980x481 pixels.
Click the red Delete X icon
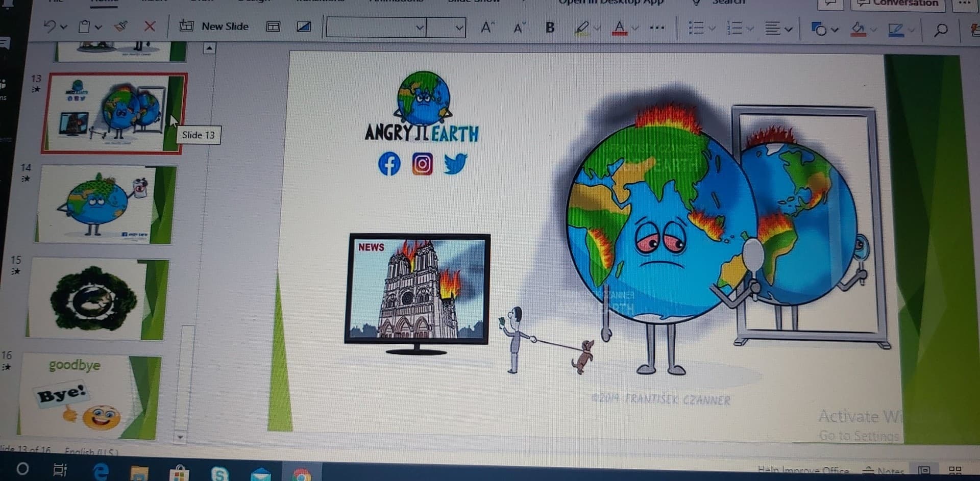pos(150,26)
